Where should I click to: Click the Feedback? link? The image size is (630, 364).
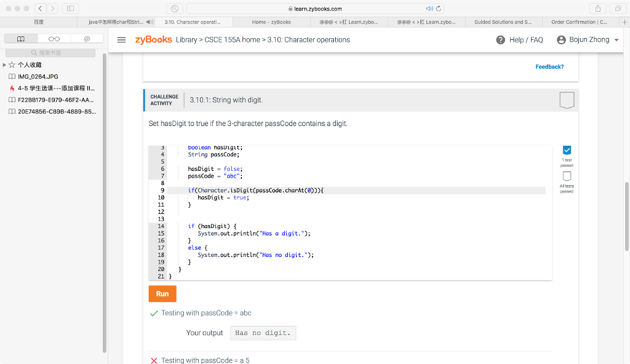point(549,66)
